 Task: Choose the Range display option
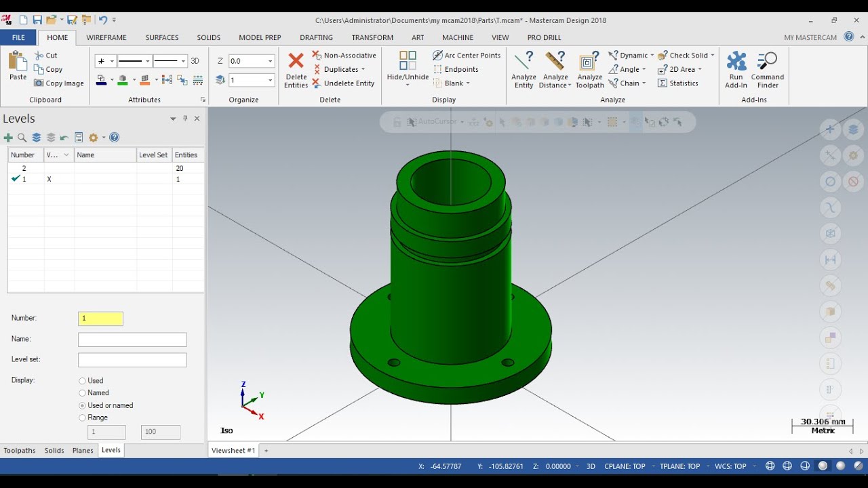tap(82, 418)
